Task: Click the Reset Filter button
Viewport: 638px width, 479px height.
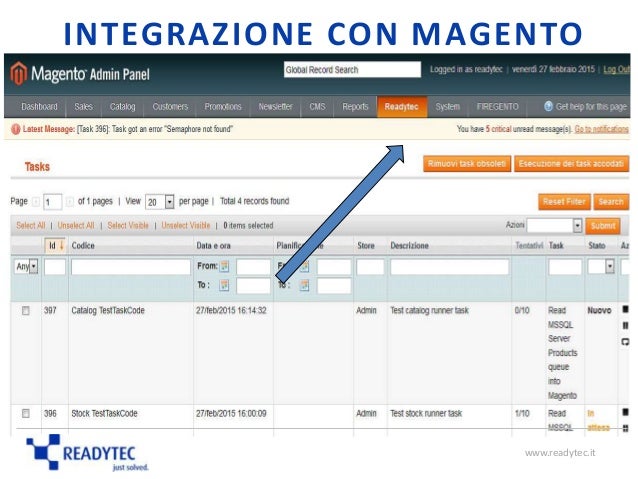Action: 564,201
